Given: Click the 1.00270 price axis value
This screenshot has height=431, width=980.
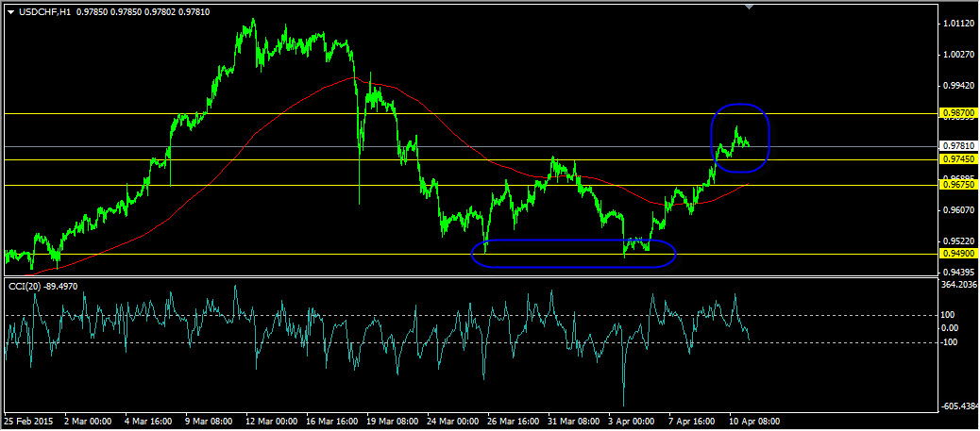Looking at the screenshot, I should tap(960, 55).
